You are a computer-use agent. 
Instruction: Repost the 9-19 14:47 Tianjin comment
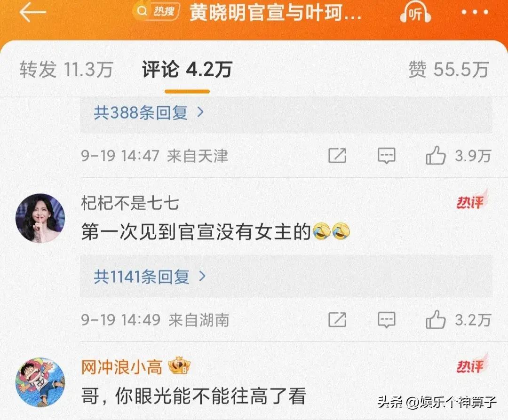(337, 156)
